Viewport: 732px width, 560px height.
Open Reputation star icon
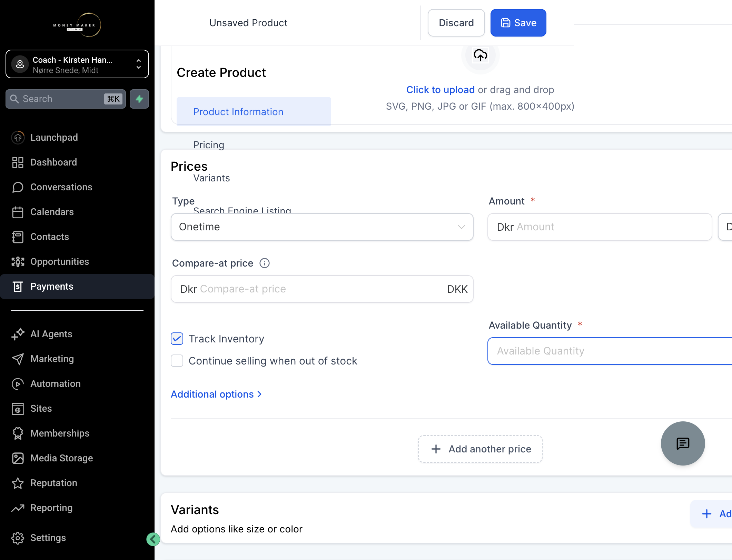click(x=18, y=483)
